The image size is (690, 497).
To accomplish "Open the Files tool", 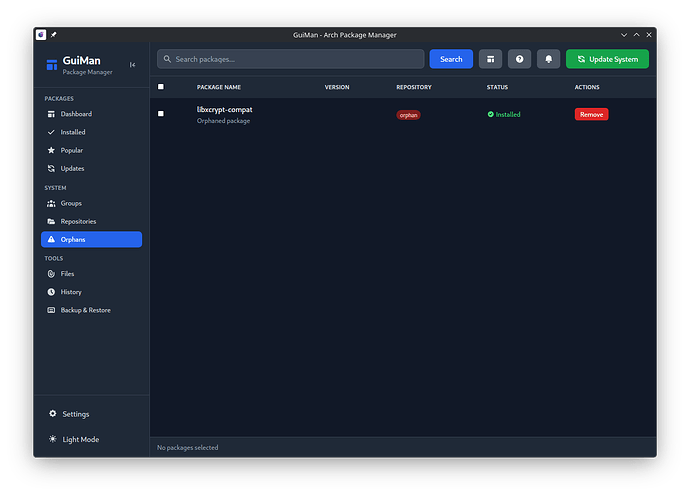I will pos(67,274).
